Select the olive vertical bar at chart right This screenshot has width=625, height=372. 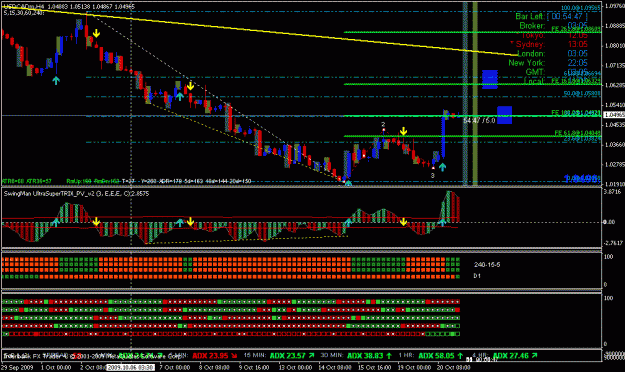(475, 93)
